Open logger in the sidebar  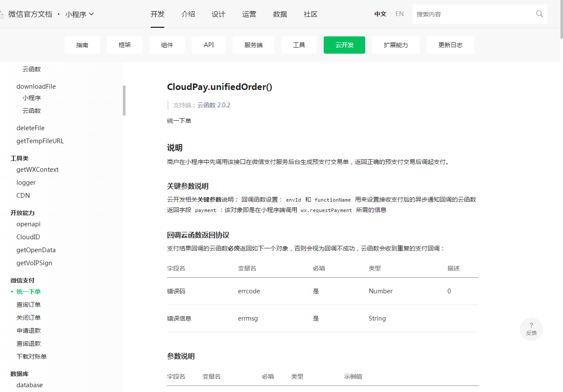tap(26, 183)
